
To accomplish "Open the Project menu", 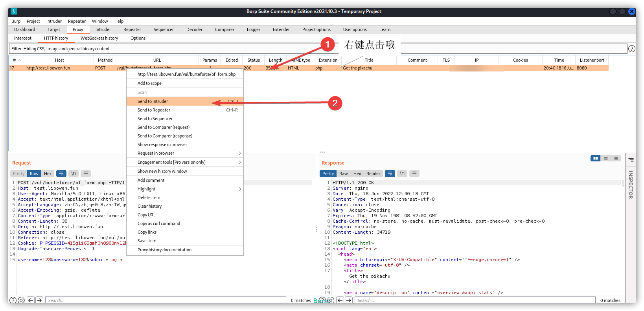I will pos(33,21).
